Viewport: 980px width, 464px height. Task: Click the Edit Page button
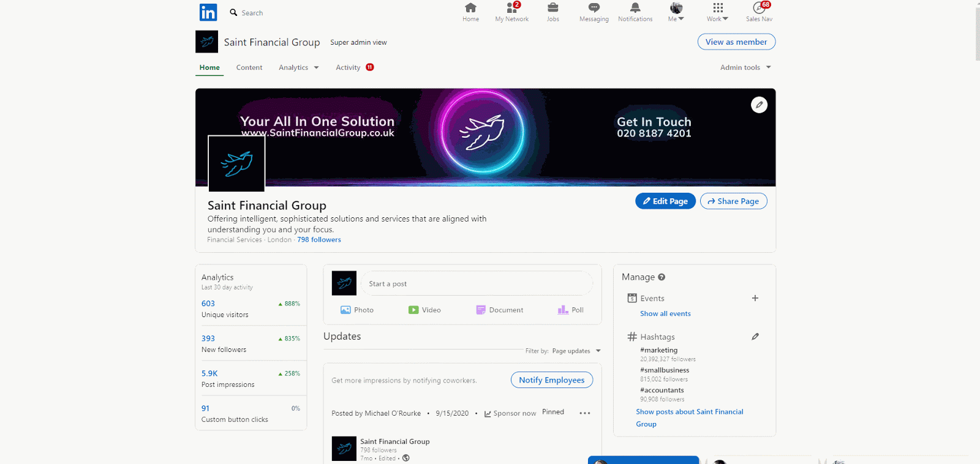pos(665,201)
